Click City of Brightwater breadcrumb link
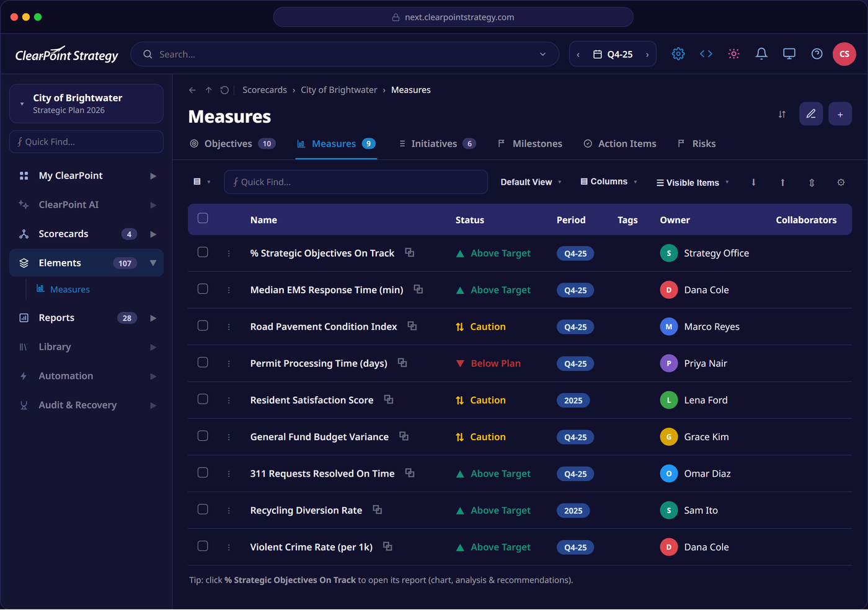 tap(339, 90)
